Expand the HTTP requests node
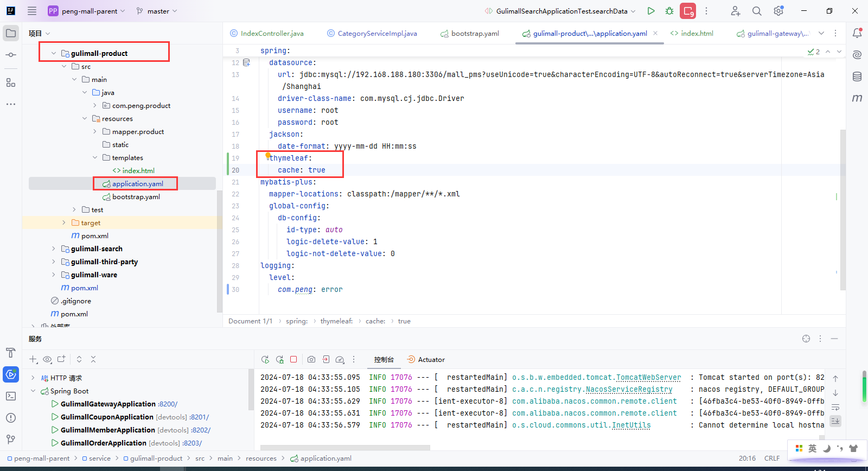The height and width of the screenshot is (471, 868). pos(33,378)
